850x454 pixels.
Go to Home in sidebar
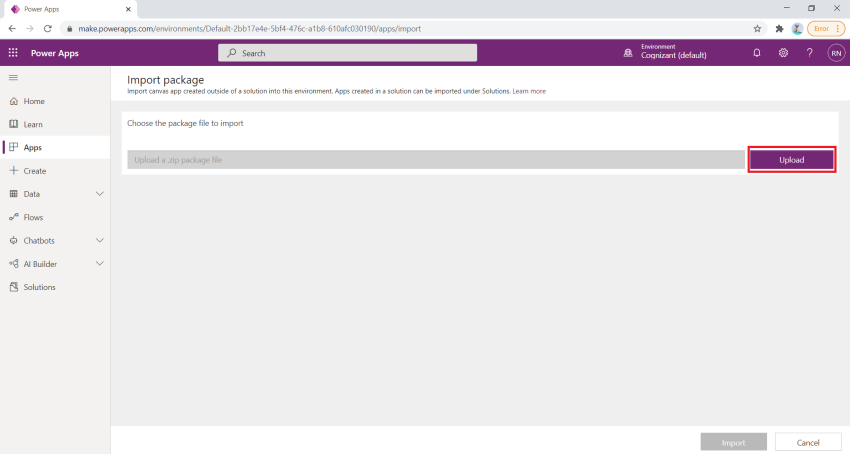tap(55, 101)
